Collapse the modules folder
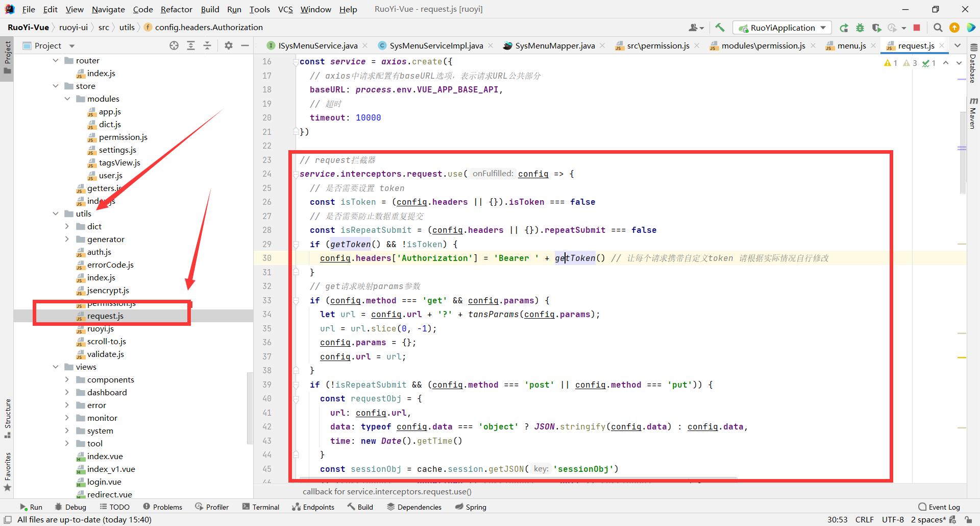Viewport: 980px width, 526px height. [x=67, y=99]
